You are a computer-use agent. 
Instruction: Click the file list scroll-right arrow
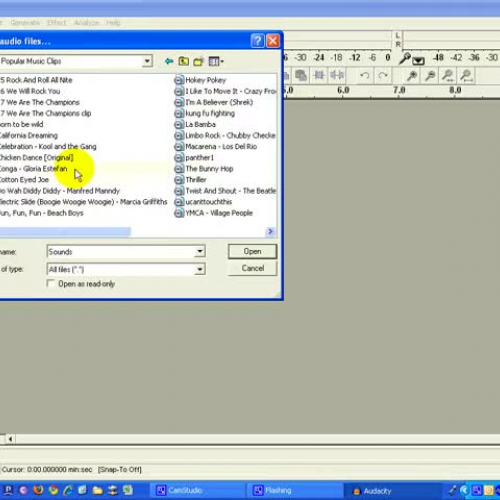click(x=270, y=231)
